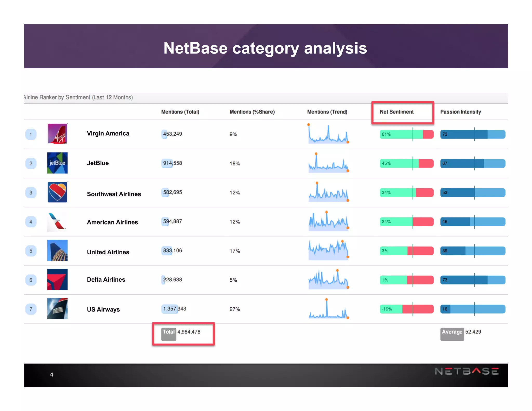Sort by Mentions (Total) column header
532x411 pixels.
pos(180,112)
